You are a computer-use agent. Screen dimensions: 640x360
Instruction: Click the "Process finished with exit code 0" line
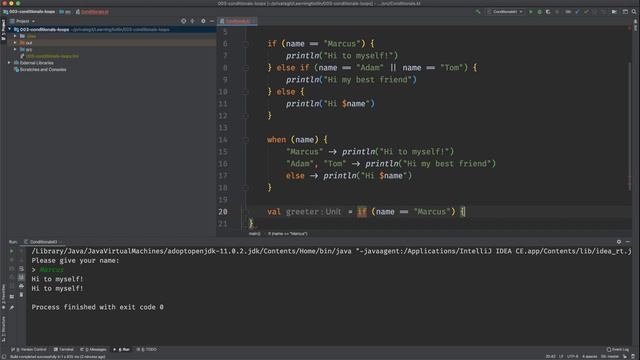pos(98,307)
